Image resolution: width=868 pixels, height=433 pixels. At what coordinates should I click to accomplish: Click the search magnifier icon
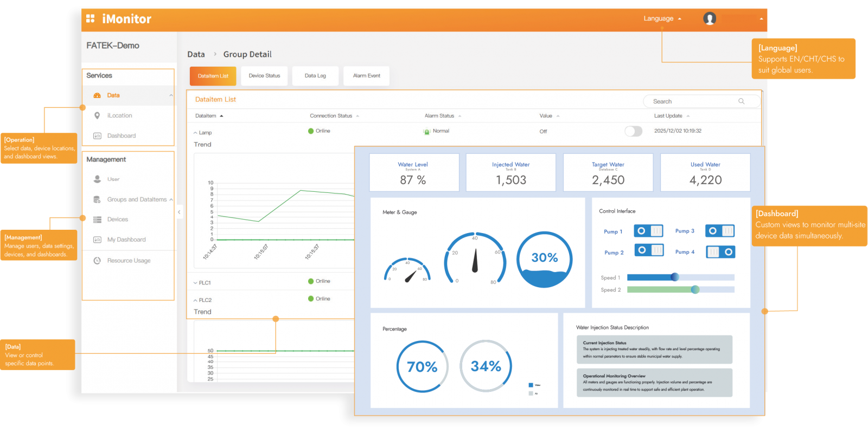pos(741,101)
